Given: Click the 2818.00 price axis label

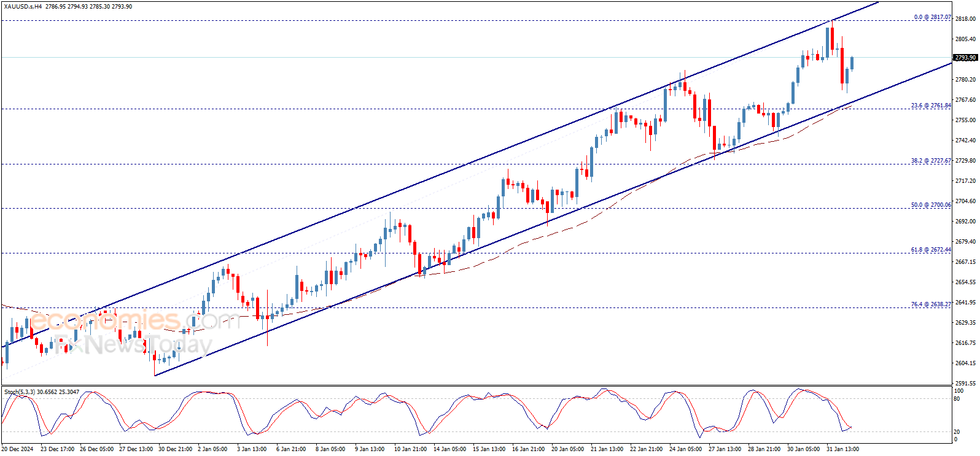Looking at the screenshot, I should click(x=965, y=19).
